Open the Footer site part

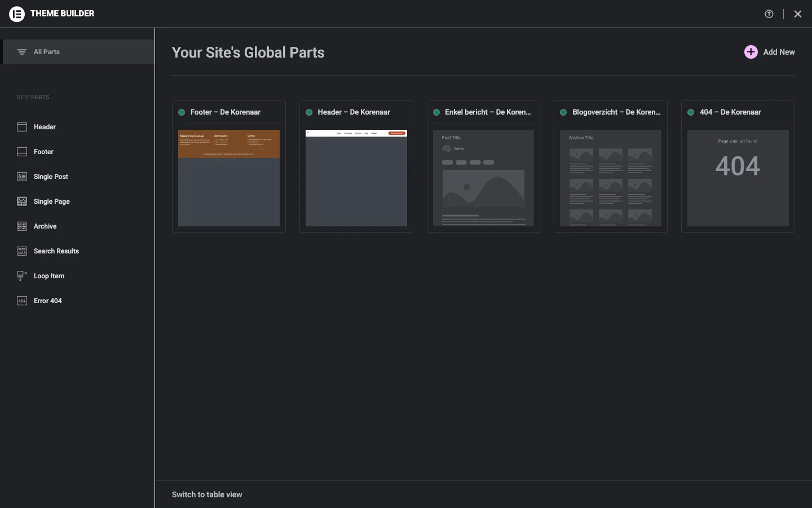[x=43, y=152]
